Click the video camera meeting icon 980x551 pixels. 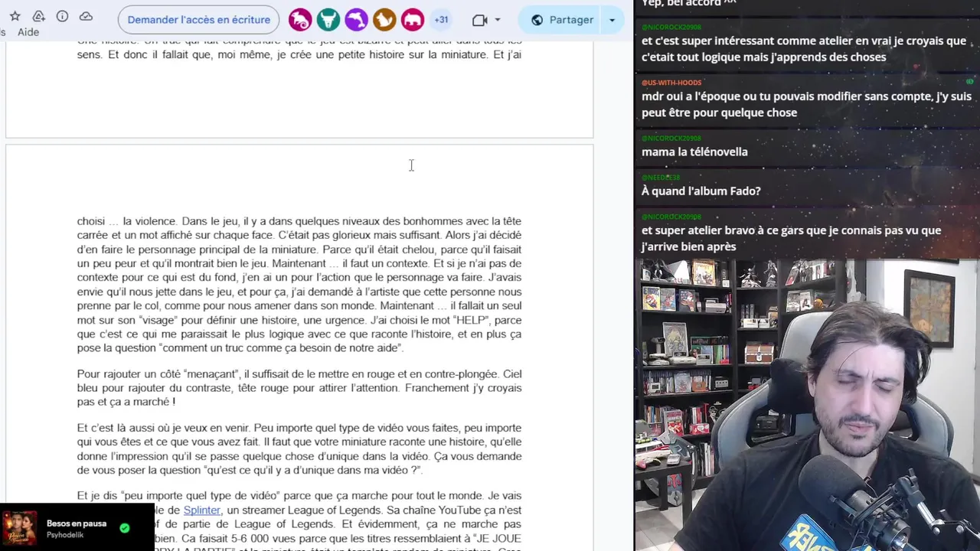point(480,20)
